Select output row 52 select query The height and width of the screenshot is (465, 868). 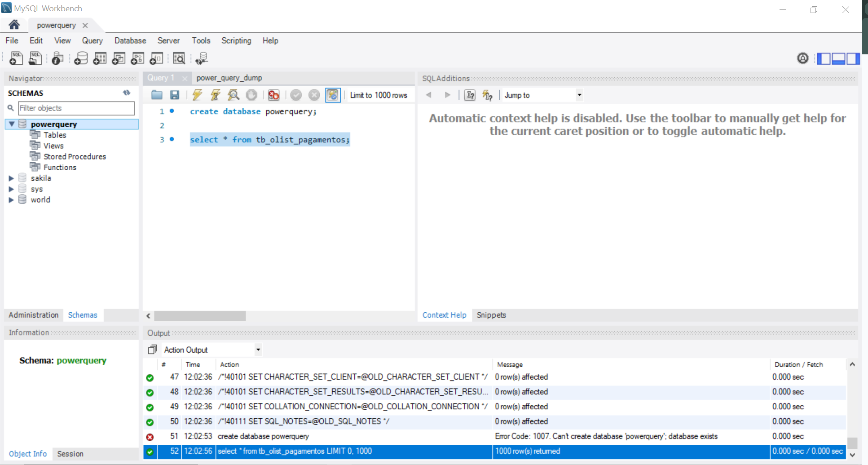[494, 451]
